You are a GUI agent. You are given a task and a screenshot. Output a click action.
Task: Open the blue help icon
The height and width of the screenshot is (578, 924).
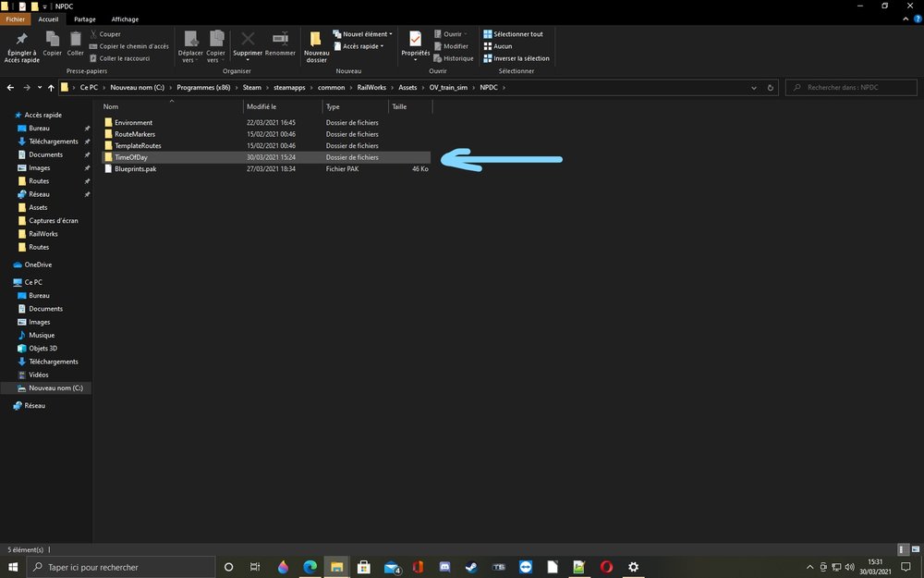[918, 18]
